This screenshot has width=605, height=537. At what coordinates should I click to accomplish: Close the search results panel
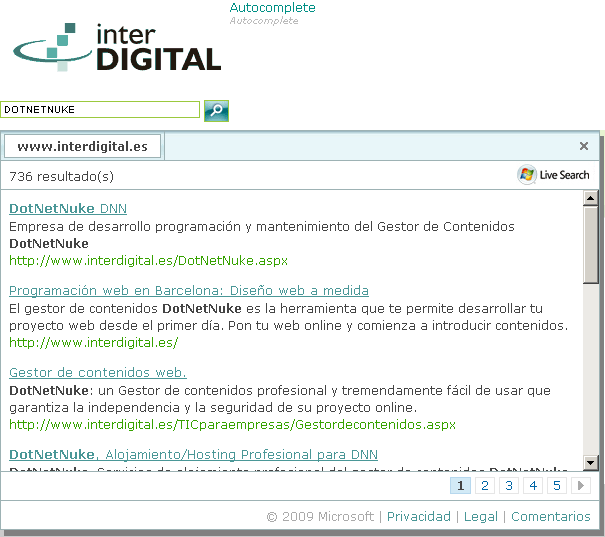[x=584, y=146]
